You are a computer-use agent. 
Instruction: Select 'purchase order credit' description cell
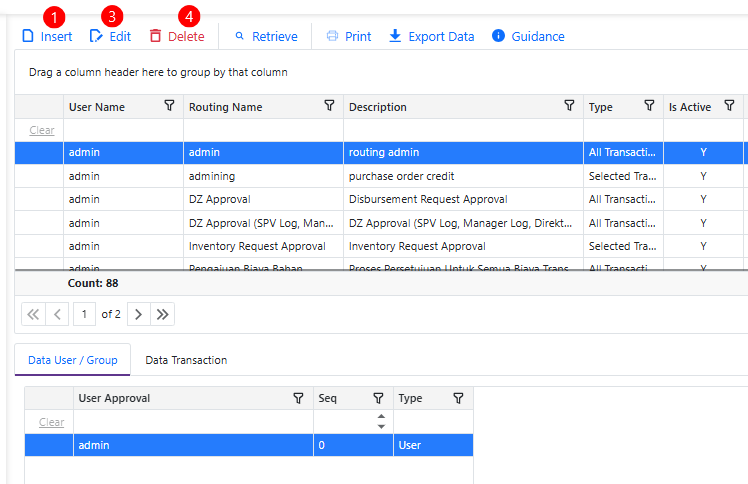[x=464, y=176]
